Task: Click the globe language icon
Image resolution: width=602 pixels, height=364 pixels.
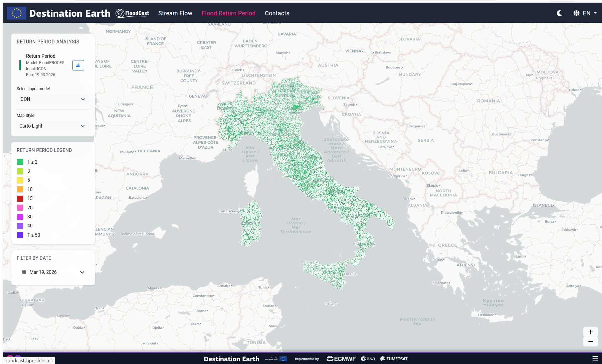Action: pos(576,13)
